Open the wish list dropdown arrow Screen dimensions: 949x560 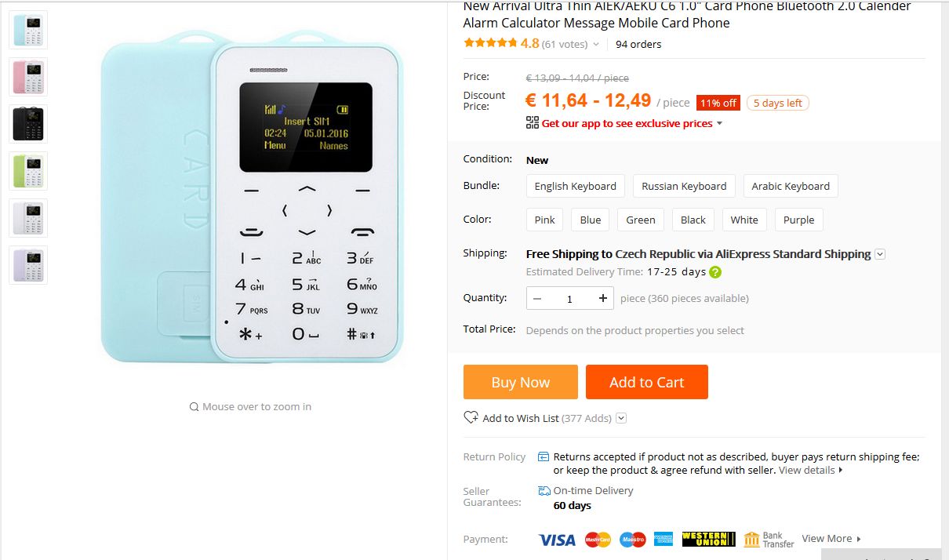621,418
